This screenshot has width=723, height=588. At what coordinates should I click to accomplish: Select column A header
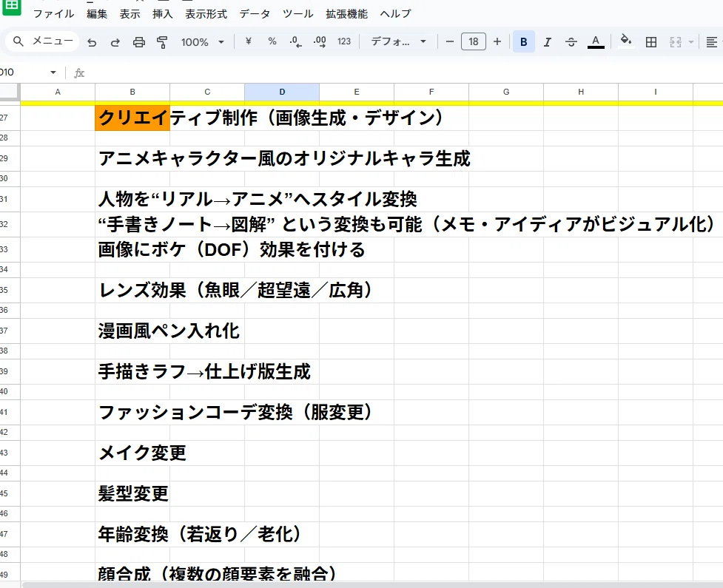click(x=58, y=92)
